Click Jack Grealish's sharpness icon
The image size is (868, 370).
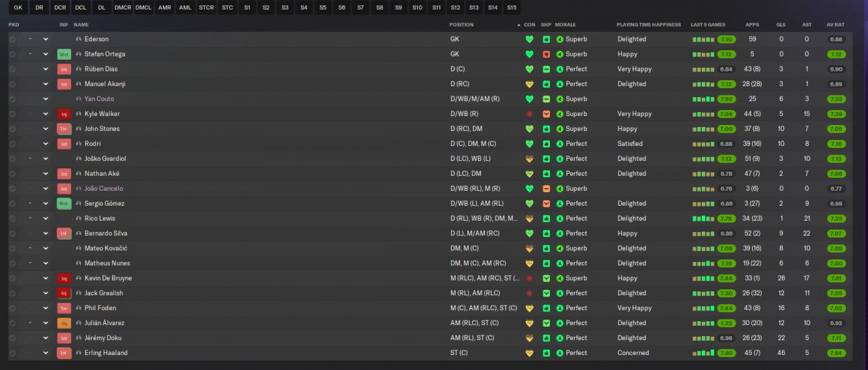click(546, 293)
